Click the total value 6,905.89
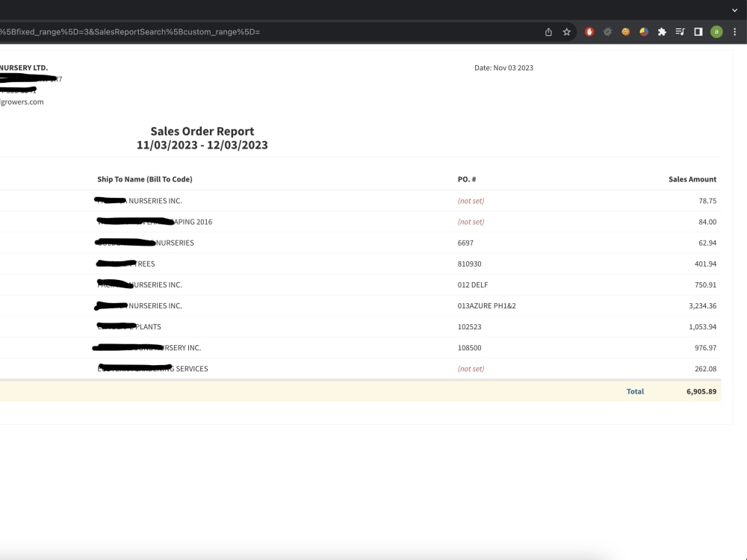 (x=701, y=391)
